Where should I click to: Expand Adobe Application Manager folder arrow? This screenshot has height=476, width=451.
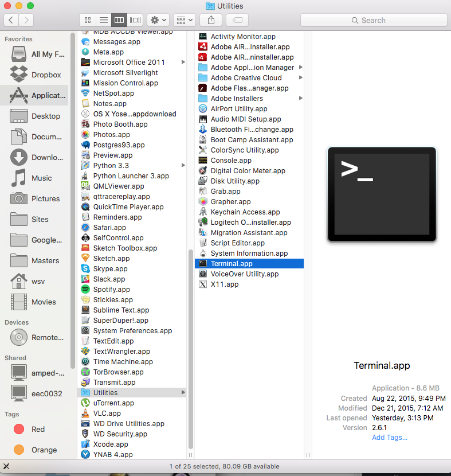click(300, 68)
